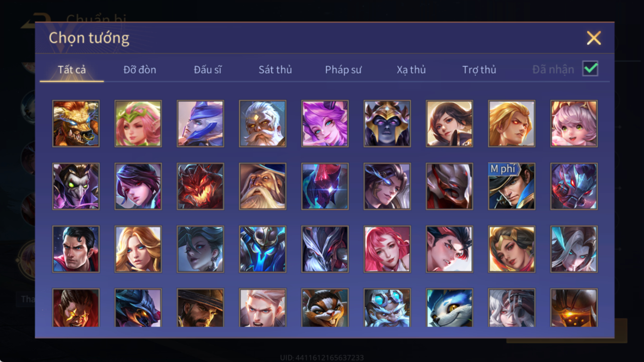
Task: Select the raccoon-like hero portrait
Action: (x=325, y=308)
